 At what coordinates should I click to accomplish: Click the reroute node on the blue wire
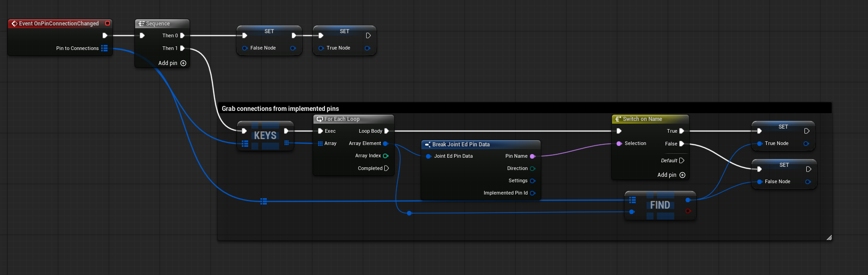point(409,213)
